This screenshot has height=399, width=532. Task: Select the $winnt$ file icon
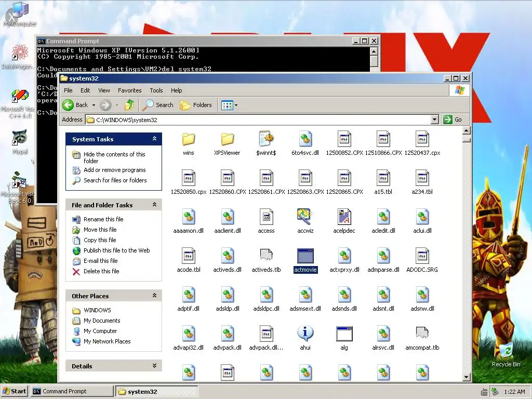pos(267,139)
